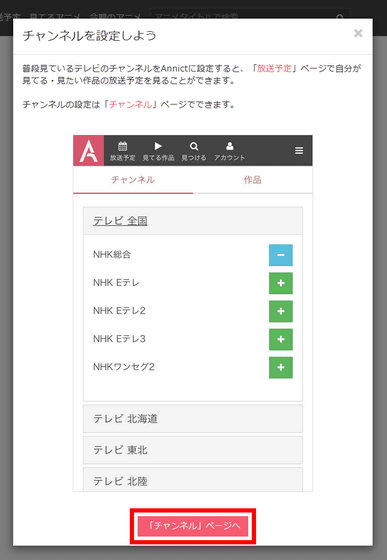Expand the テレビ 北海道 section
Image resolution: width=387 pixels, height=560 pixels.
pos(193,419)
